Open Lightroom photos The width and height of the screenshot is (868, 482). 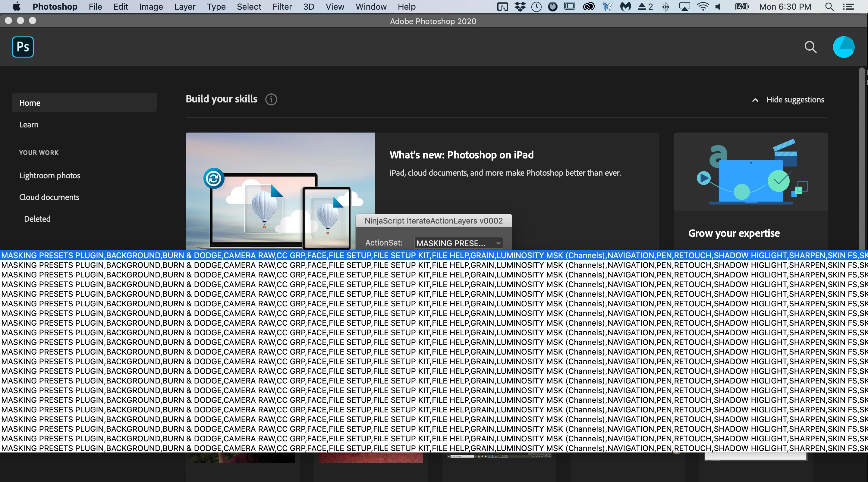tap(49, 176)
